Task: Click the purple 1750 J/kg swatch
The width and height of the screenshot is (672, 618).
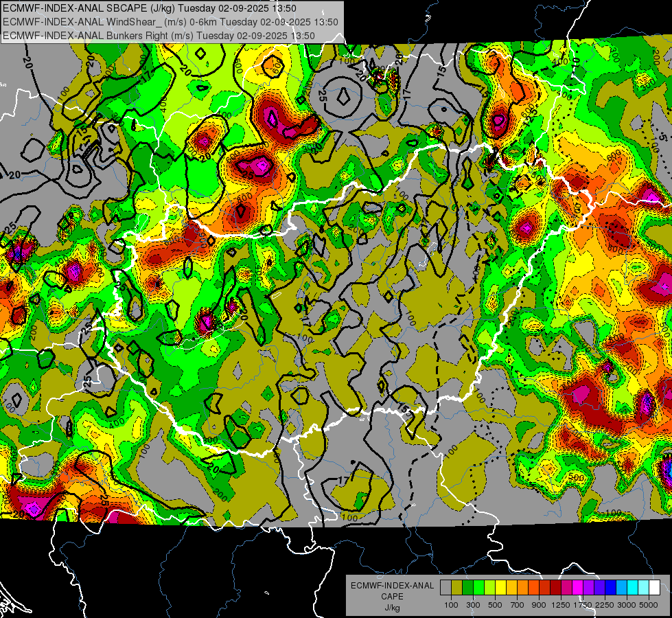Action: coord(588,588)
